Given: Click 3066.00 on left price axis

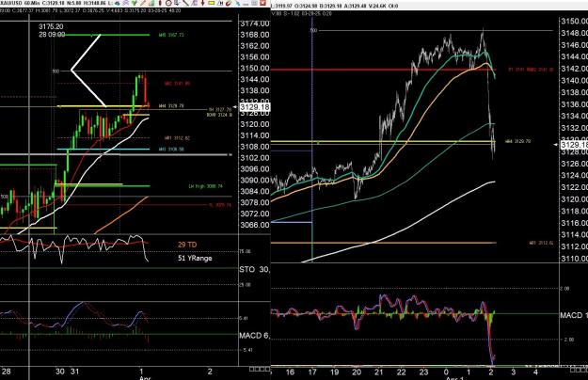Looking at the screenshot, I should pyautogui.click(x=255, y=225).
